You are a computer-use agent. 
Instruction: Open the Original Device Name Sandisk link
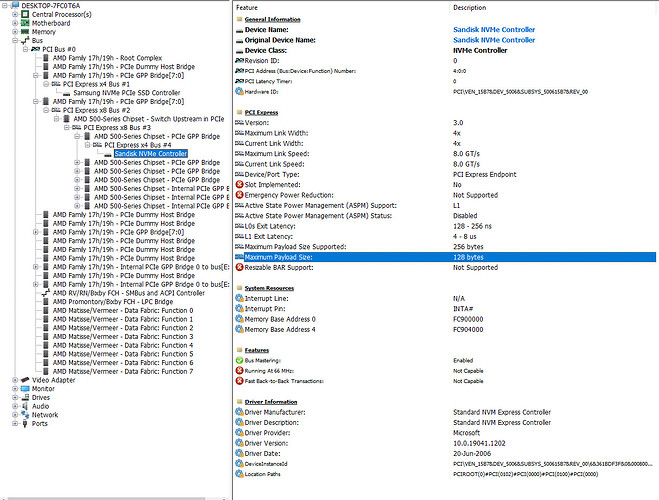pos(494,40)
